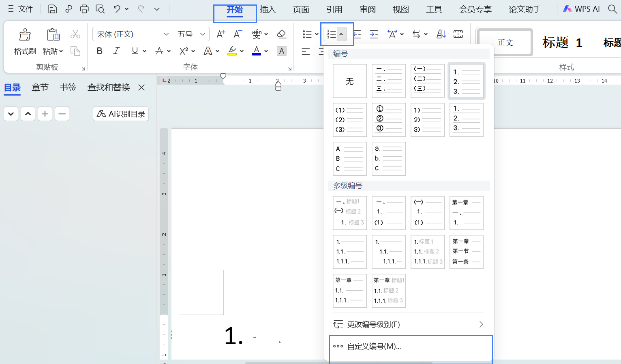The height and width of the screenshot is (364, 621).
Task: Click the AI识别目录 button
Action: [121, 114]
